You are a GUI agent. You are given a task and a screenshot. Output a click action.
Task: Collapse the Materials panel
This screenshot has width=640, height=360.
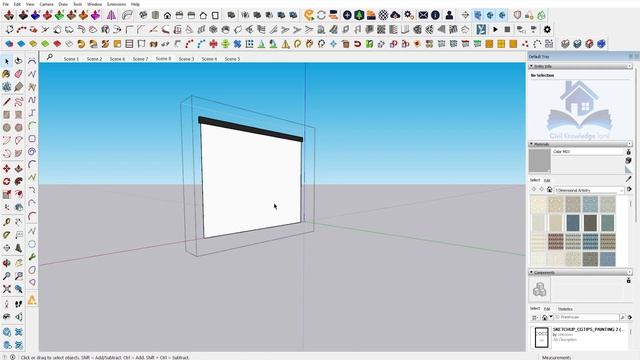(x=531, y=144)
